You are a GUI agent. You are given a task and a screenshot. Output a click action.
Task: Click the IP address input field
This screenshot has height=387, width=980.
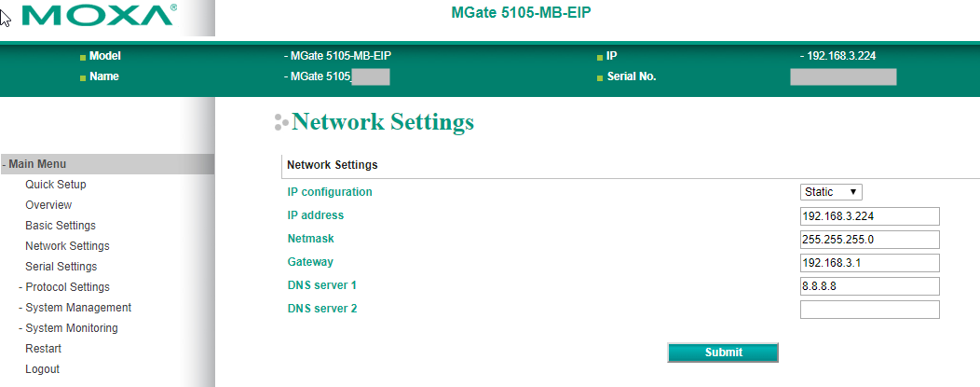869,216
